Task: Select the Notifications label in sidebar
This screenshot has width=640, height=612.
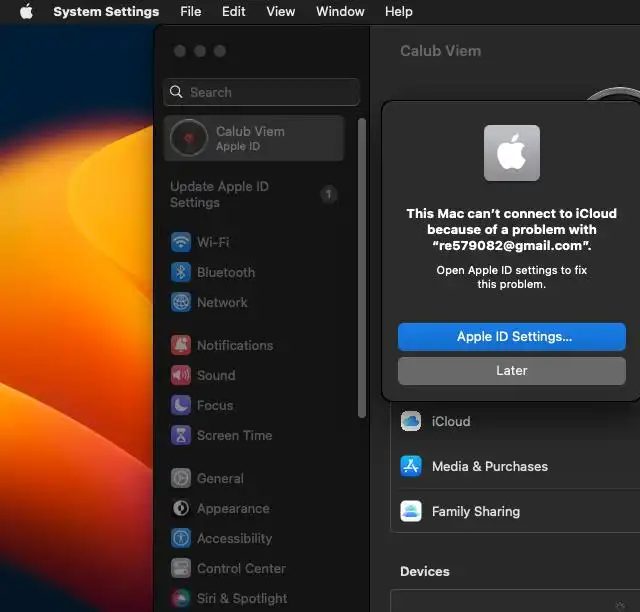Action: tap(235, 345)
